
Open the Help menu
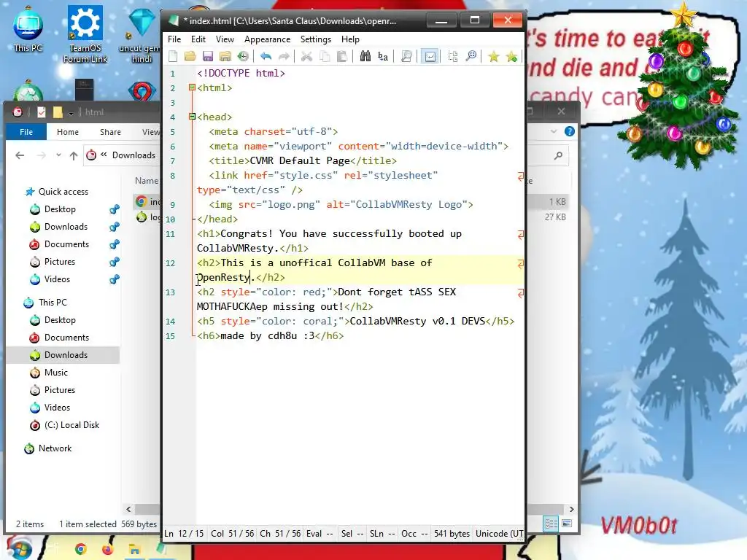(350, 39)
